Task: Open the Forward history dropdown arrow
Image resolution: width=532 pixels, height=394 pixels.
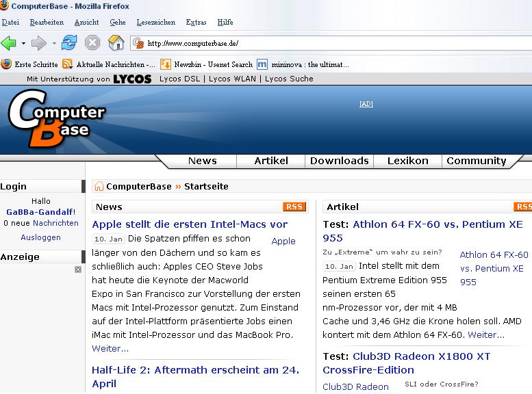Action: (54, 43)
